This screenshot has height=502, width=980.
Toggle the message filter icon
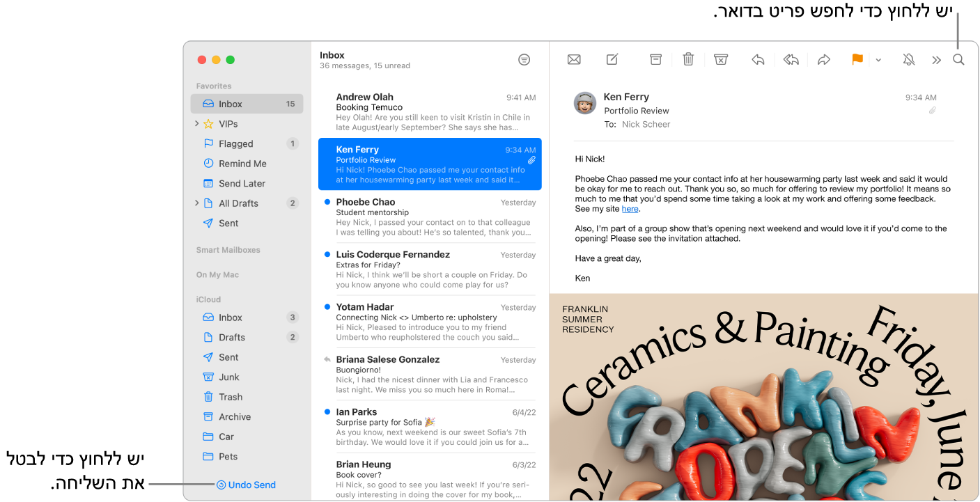(524, 60)
